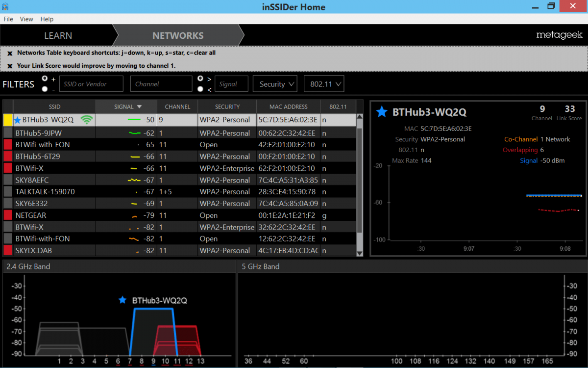Image resolution: width=588 pixels, height=368 pixels.
Task: Click the red color swatch for NETGEAR
Action: [8, 215]
